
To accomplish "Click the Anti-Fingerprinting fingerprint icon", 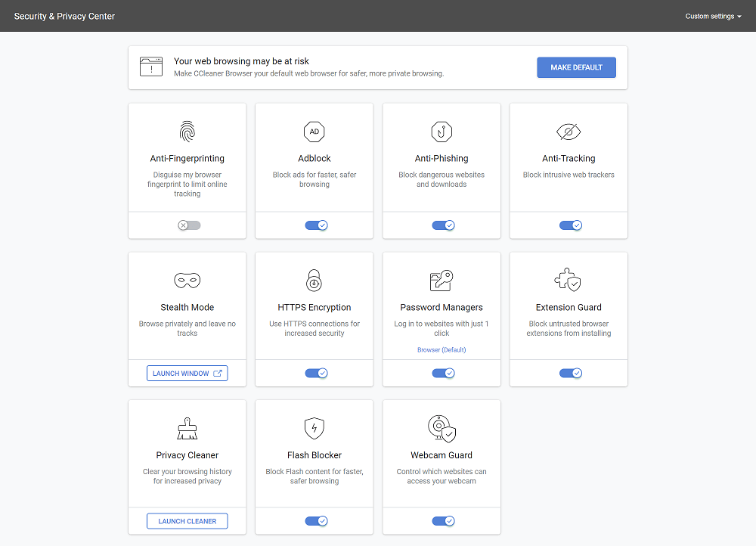I will [x=187, y=132].
